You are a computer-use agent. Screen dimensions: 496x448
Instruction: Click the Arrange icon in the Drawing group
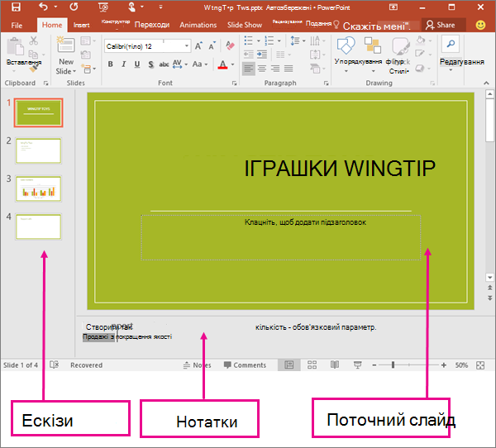pos(372,45)
